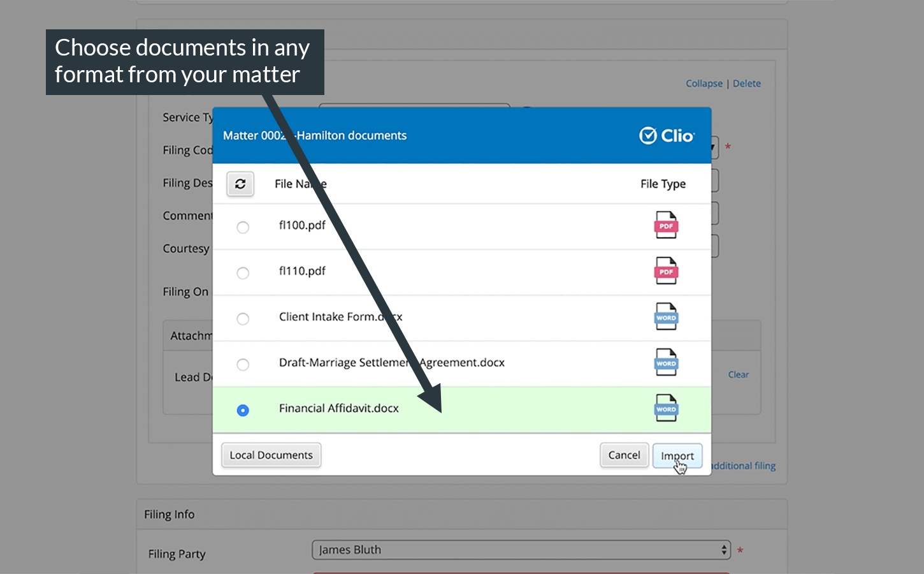Click the PDF icon for fl110.pdf

(666, 271)
